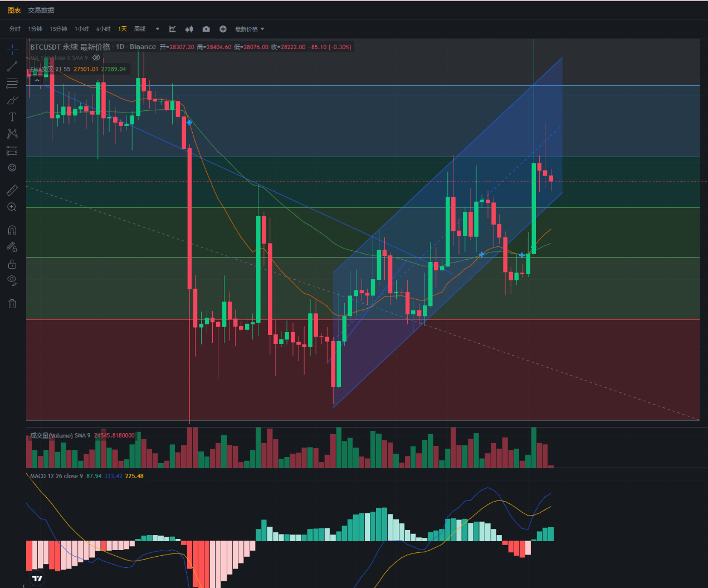The height and width of the screenshot is (588, 708).
Task: Switch timeframe to 15分钟
Action: click(58, 29)
